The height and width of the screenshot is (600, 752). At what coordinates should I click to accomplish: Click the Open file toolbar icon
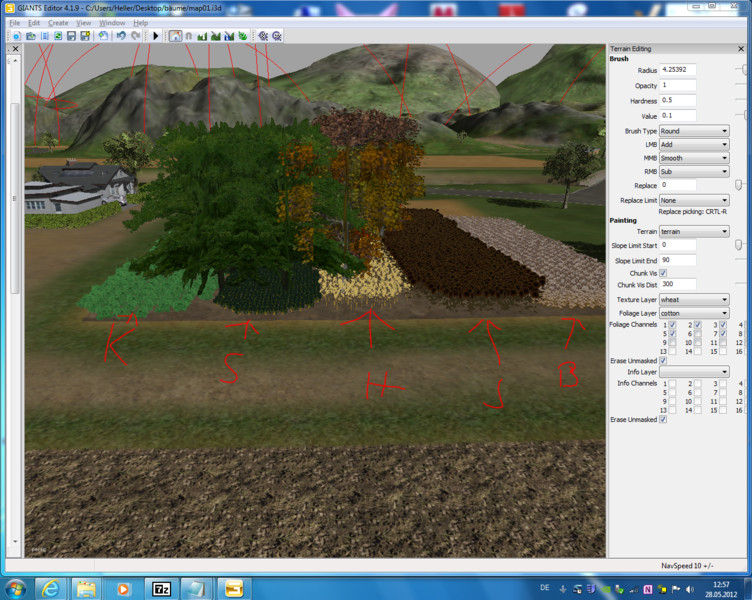tap(31, 36)
